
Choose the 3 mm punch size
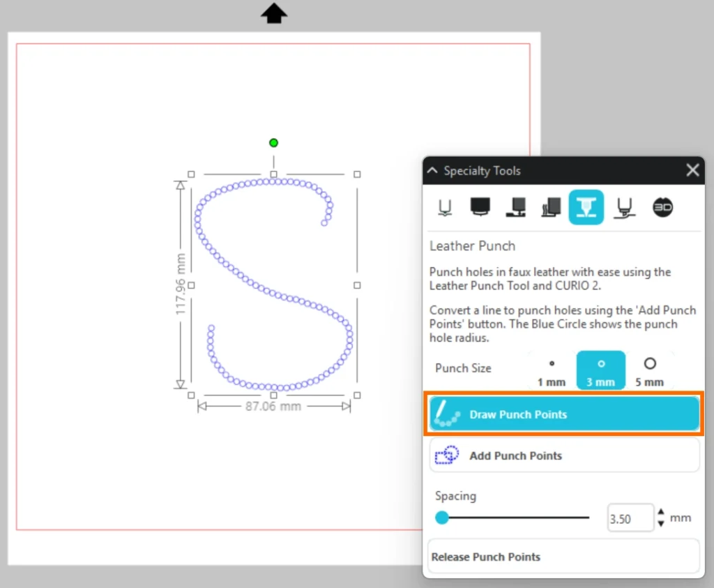(x=600, y=371)
